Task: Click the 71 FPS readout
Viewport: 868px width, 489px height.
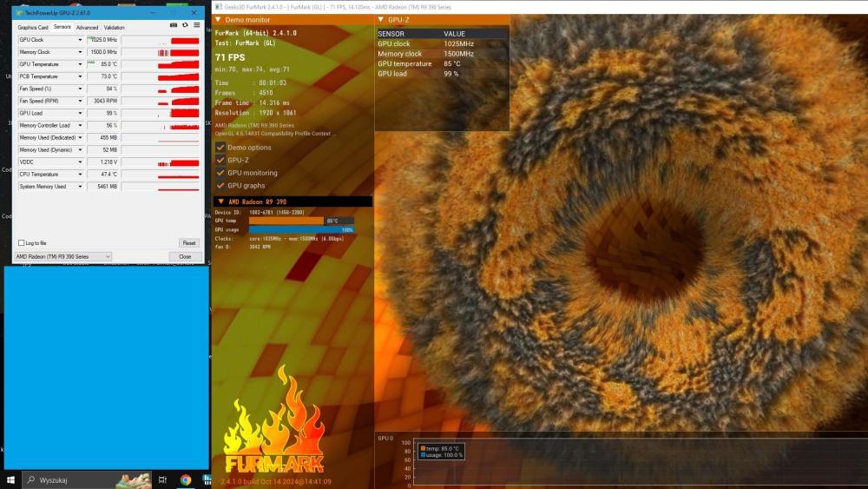Action: [x=230, y=57]
